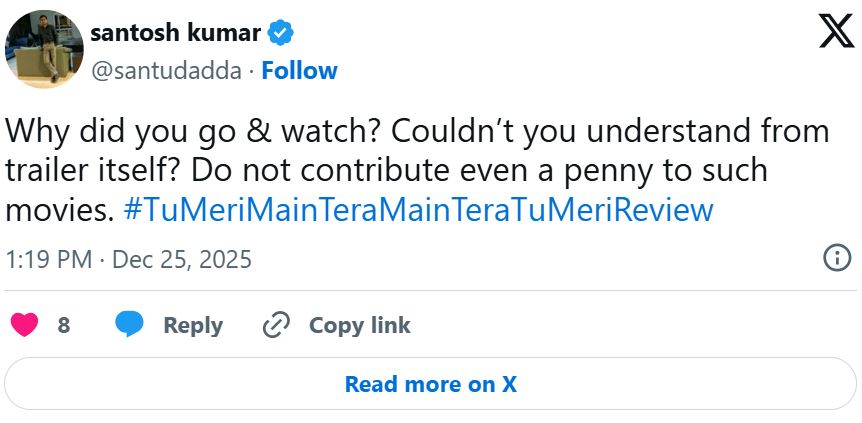Like the tweet with the heart icon

(24, 325)
